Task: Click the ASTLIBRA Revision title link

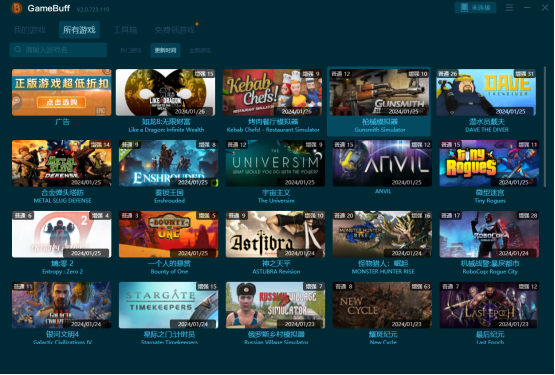Action: pyautogui.click(x=276, y=271)
